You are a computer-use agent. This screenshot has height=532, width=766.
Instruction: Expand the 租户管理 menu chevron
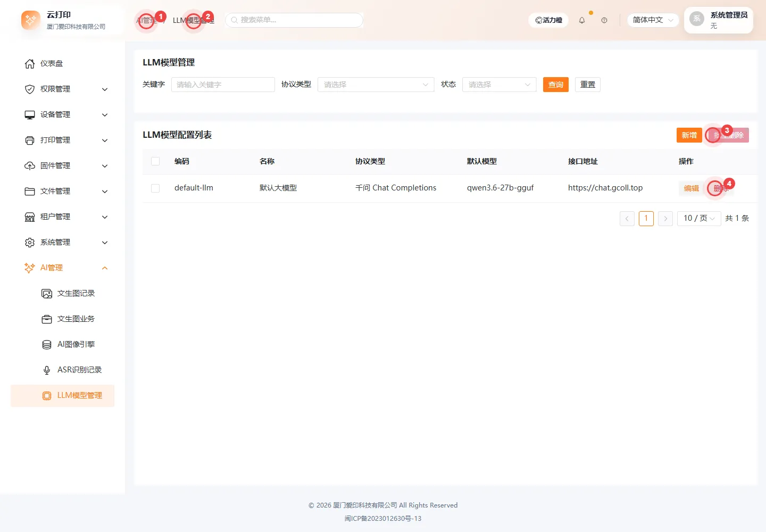105,217
